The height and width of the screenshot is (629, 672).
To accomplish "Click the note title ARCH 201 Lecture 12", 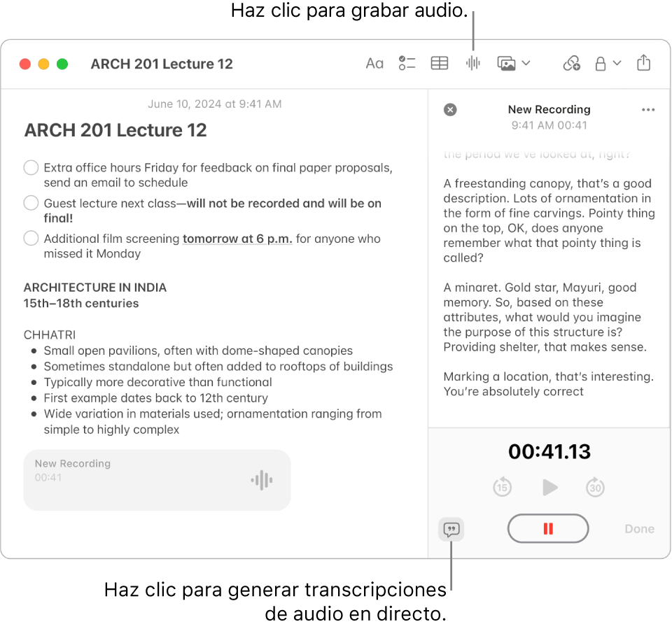I will tap(115, 130).
